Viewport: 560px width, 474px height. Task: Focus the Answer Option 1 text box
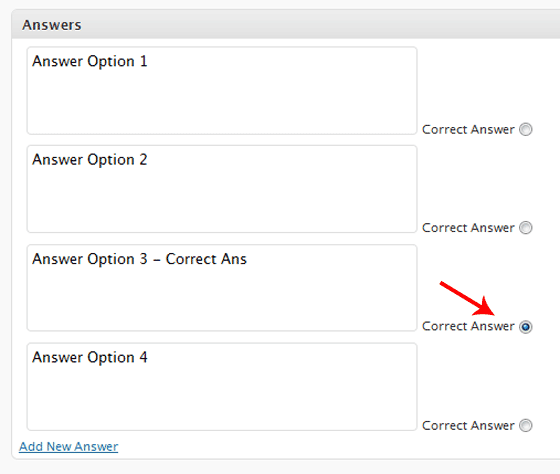point(222,91)
